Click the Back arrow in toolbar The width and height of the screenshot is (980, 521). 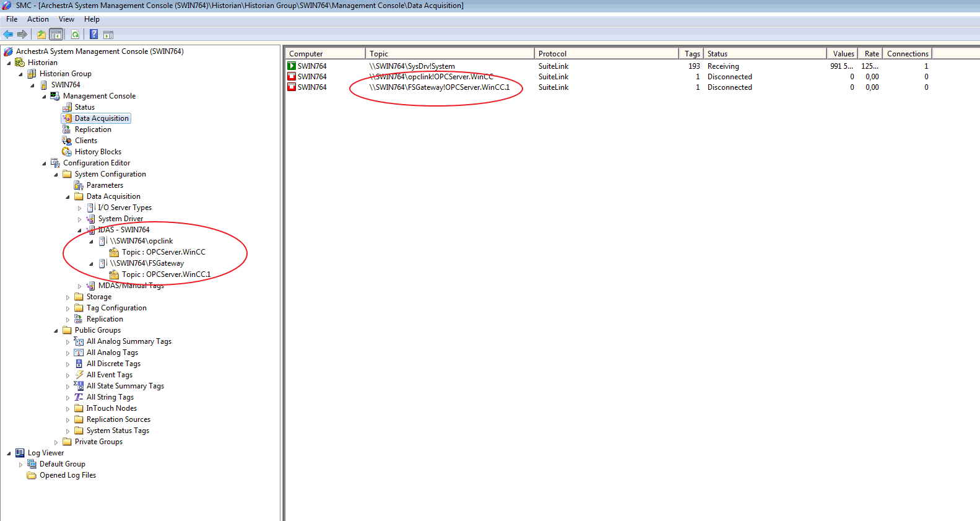pos(8,35)
